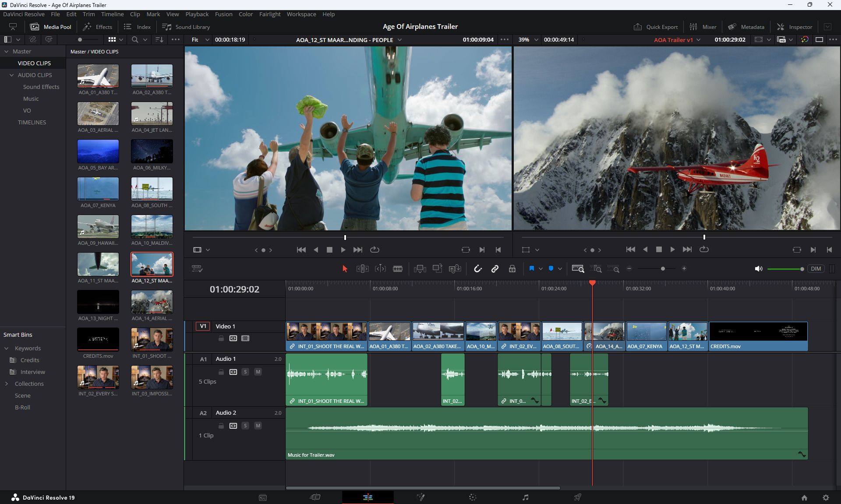Open the Sound Library panel

point(186,27)
